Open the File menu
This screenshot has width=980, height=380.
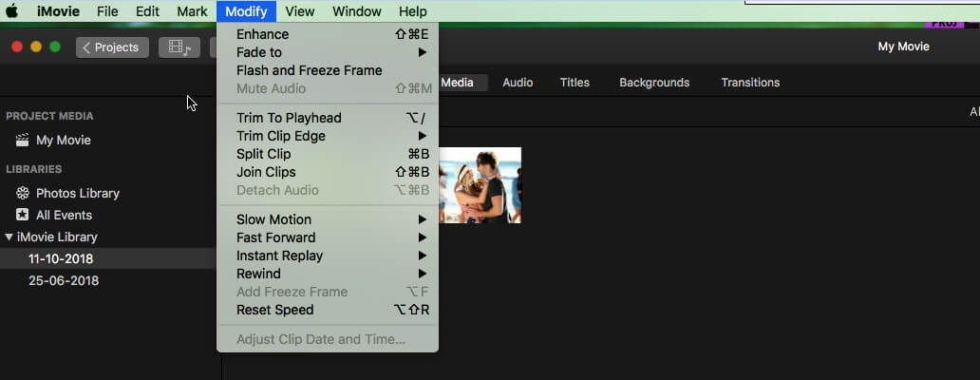107,11
